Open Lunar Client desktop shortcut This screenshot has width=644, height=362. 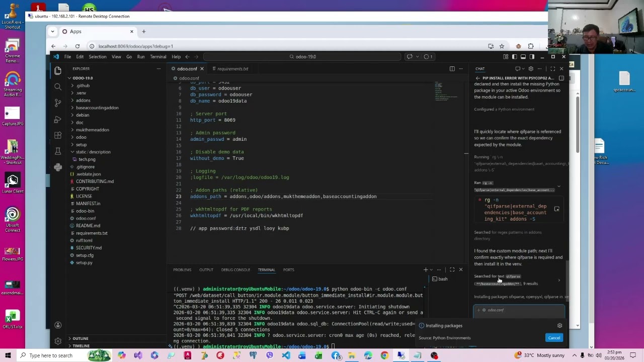(x=13, y=184)
